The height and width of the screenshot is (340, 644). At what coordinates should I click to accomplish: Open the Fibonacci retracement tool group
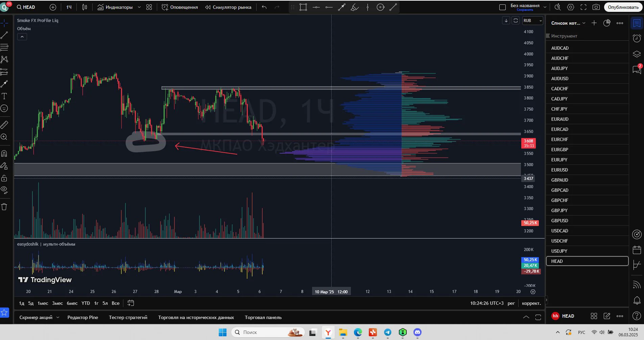[4, 47]
